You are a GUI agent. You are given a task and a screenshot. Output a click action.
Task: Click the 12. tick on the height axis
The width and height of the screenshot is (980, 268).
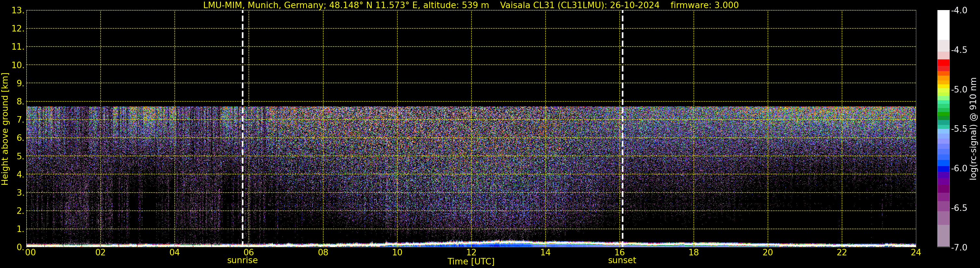[18, 29]
